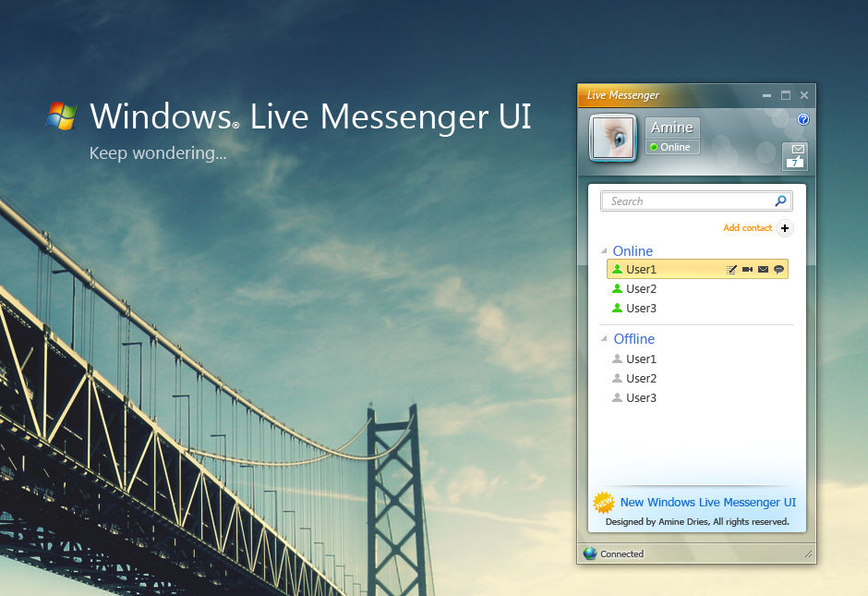Open the mail inbox icon showing 7
The height and width of the screenshot is (596, 868).
click(795, 157)
